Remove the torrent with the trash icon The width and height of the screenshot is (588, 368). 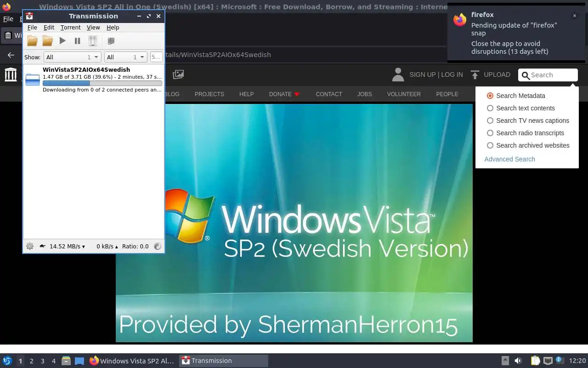pyautogui.click(x=93, y=41)
